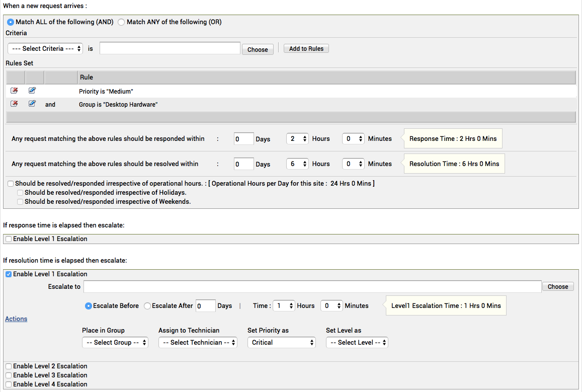
Task: Expand the Place in Group dropdown
Action: tap(115, 343)
